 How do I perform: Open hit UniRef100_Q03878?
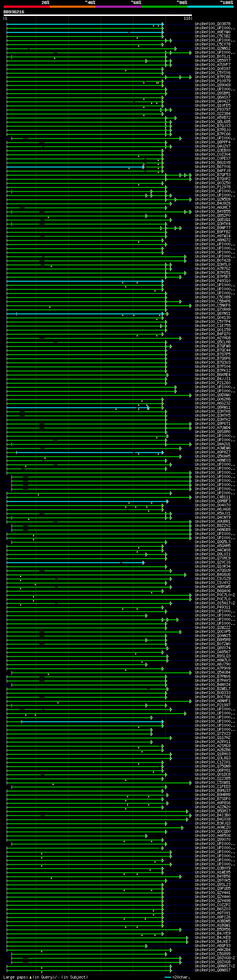213,24
